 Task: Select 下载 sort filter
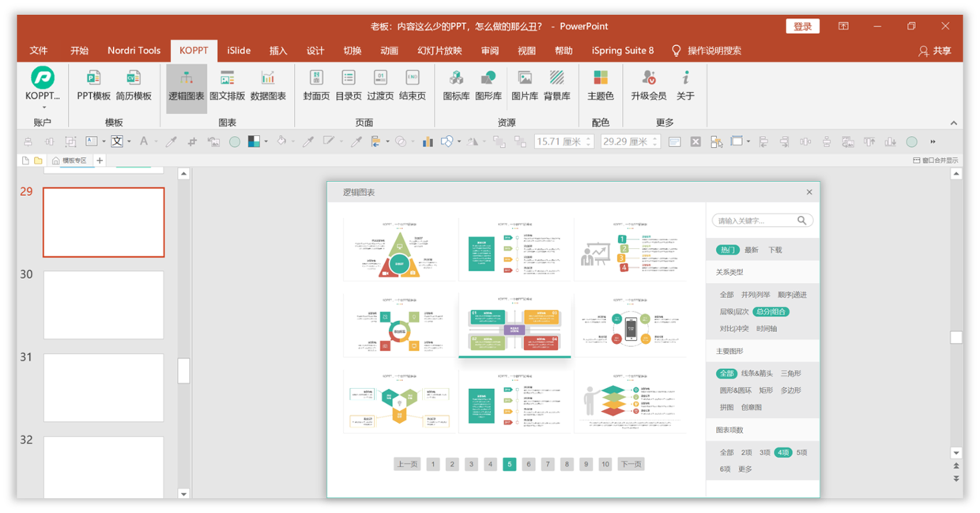click(x=775, y=250)
